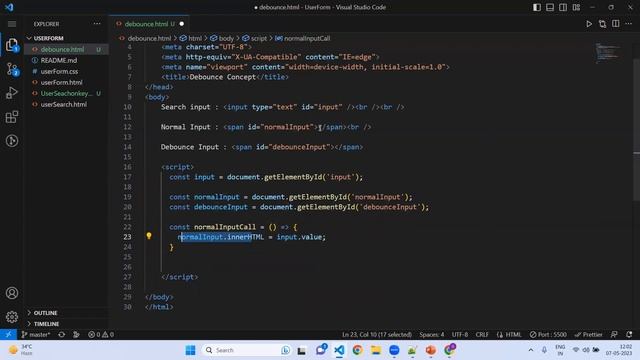
Task: Click line number 17 in the gutter
Action: click(127, 177)
